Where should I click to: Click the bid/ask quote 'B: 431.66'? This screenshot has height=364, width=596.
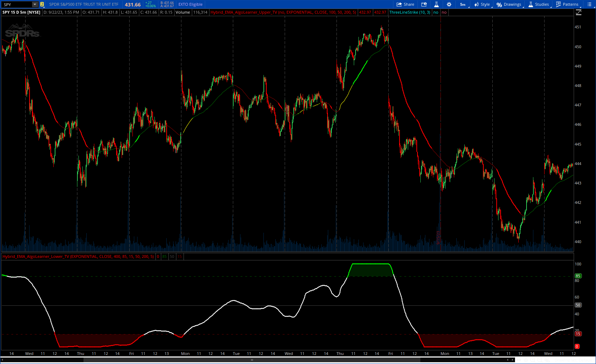pyautogui.click(x=167, y=3)
